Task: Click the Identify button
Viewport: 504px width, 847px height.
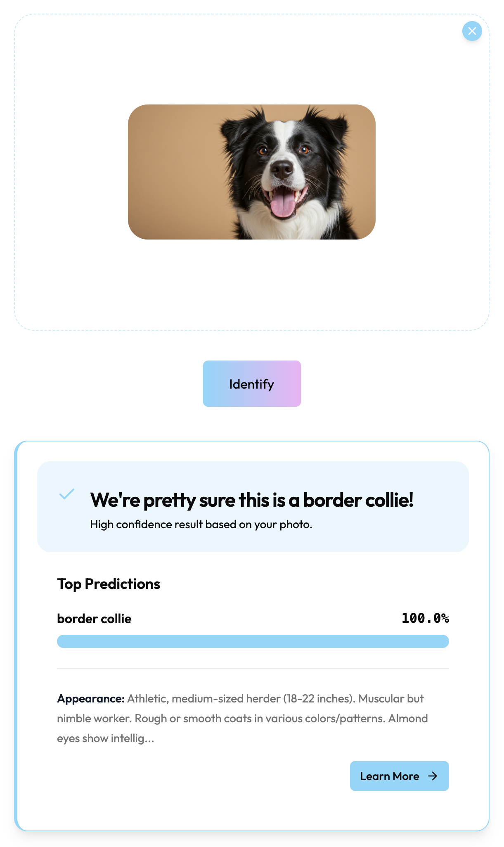Action: [251, 383]
